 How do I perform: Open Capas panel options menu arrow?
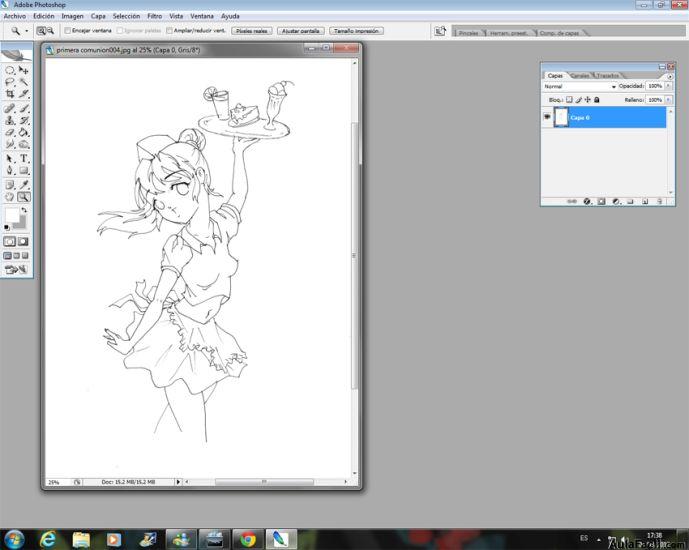(x=670, y=76)
